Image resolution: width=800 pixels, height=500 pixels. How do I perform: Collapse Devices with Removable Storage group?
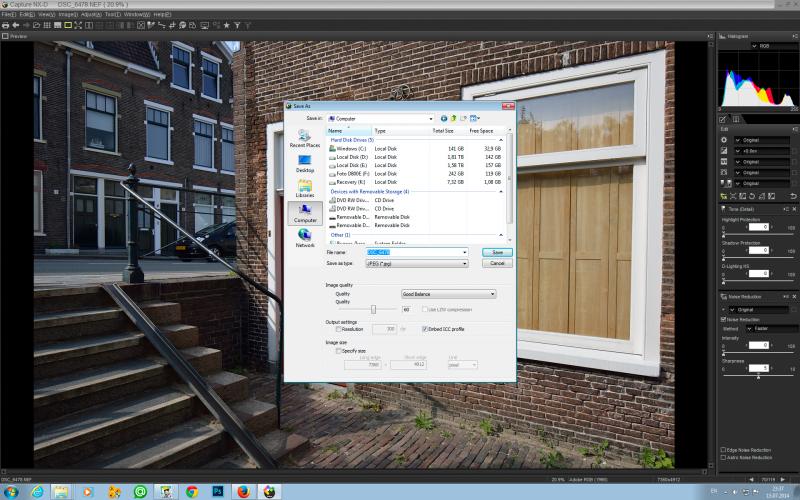tap(501, 192)
